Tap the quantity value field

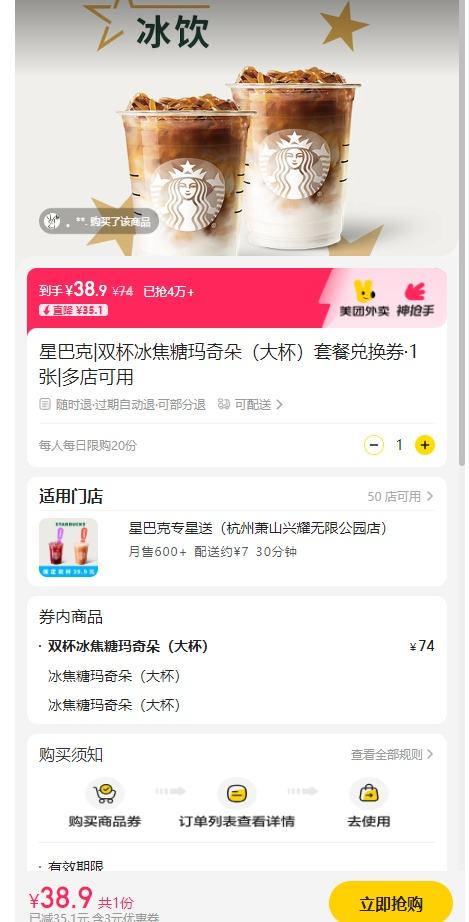(x=399, y=445)
